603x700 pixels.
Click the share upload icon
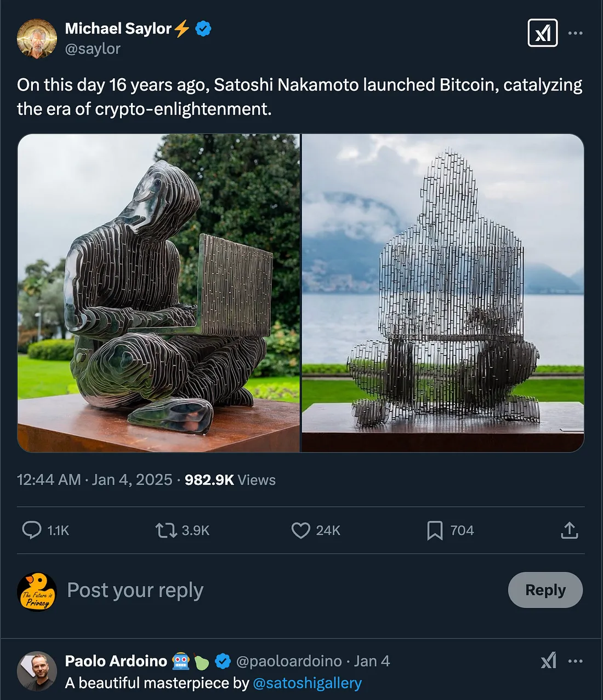coord(570,530)
